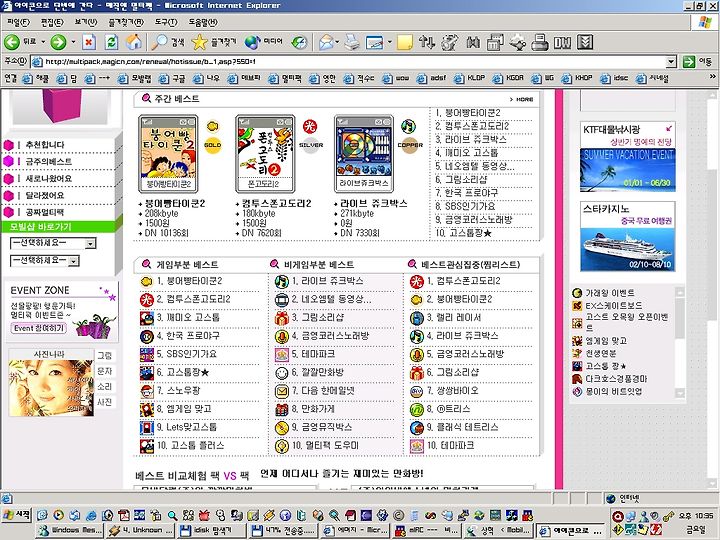The image size is (720, 540).
Task: Click the microphone icon beside 4. 금영코러스노래방
Action: tap(281, 336)
